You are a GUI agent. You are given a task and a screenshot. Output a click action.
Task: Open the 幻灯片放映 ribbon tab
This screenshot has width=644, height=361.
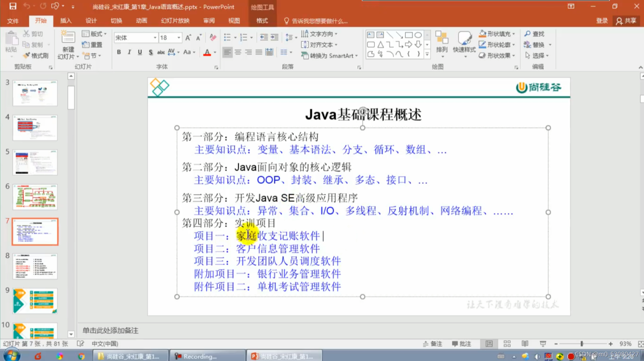[x=175, y=21]
